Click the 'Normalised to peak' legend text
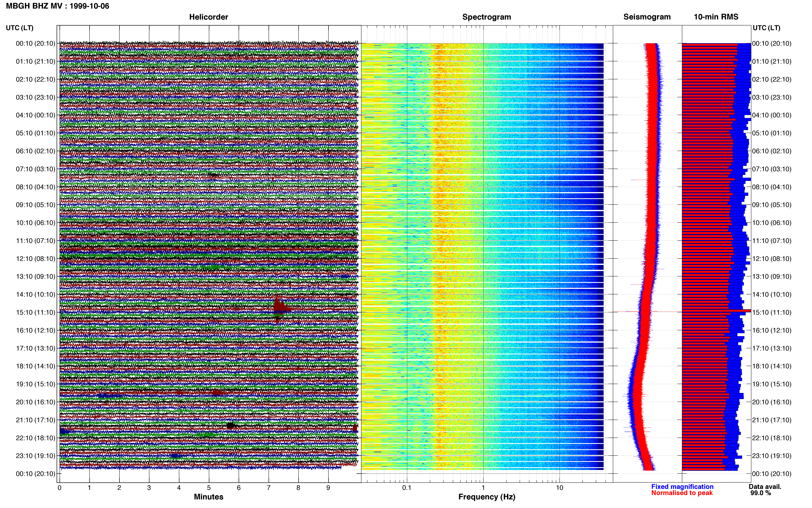 coord(682,493)
